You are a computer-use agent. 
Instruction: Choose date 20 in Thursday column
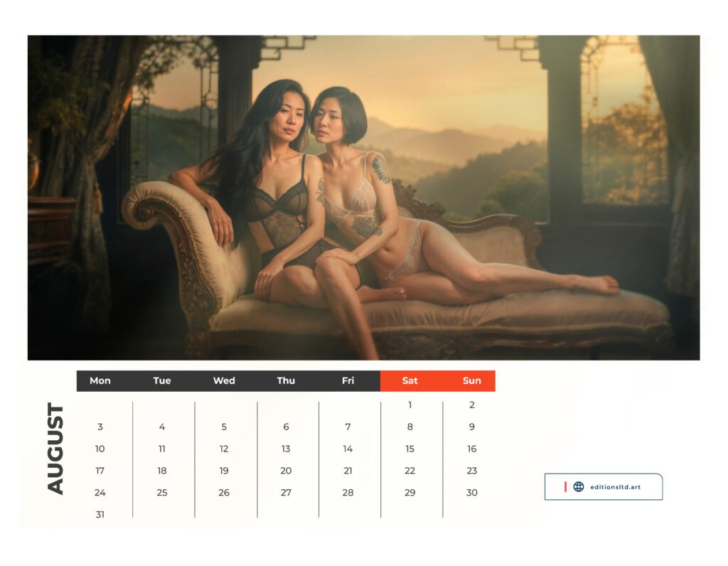pos(286,471)
